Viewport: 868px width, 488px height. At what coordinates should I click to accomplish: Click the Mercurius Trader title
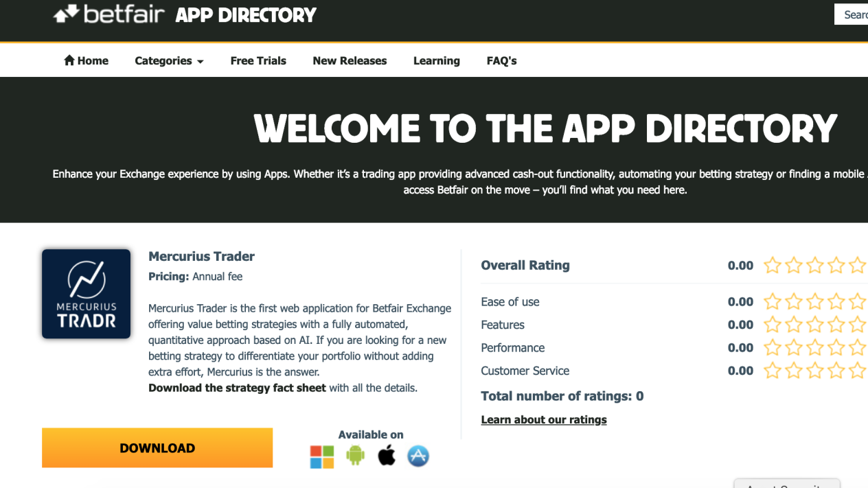coord(201,256)
